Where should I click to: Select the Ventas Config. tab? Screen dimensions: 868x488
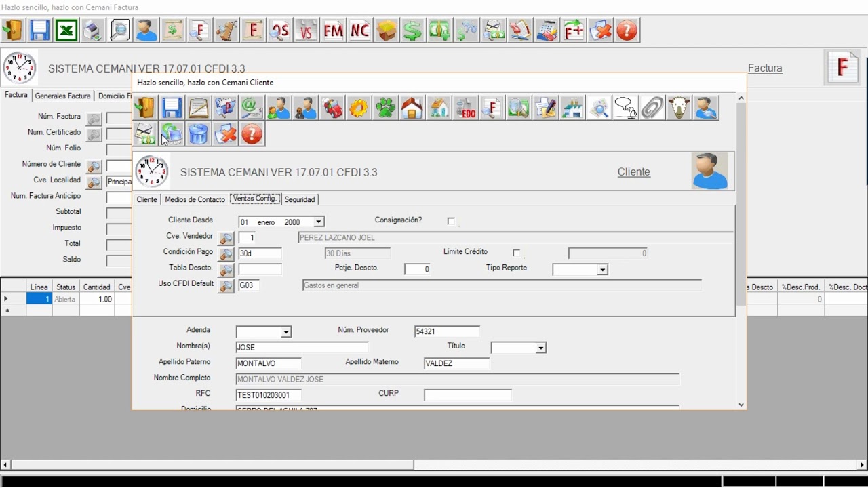coord(255,199)
